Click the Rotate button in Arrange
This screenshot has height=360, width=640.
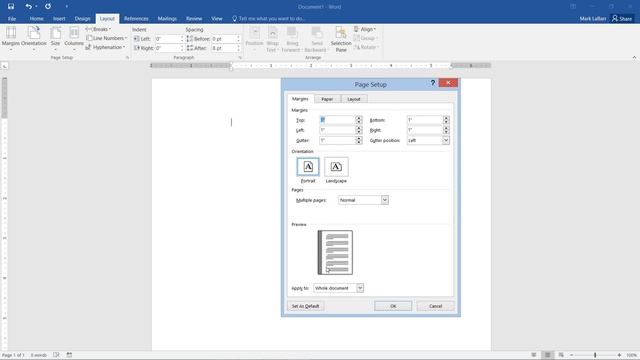(366, 47)
